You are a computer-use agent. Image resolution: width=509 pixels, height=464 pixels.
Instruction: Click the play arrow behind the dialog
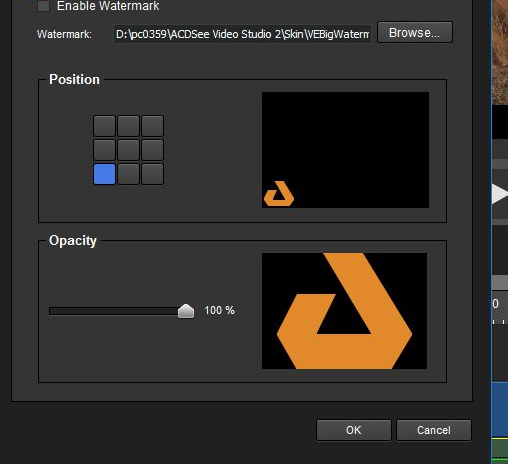(x=500, y=194)
